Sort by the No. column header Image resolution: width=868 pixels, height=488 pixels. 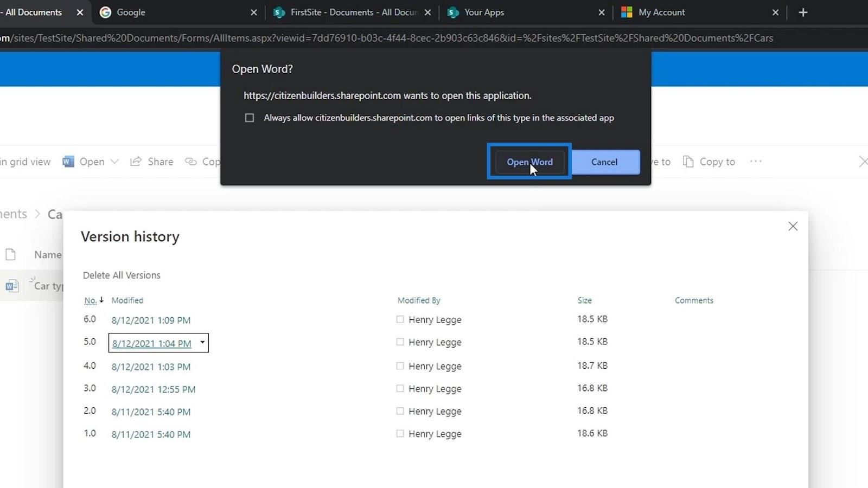(x=91, y=300)
